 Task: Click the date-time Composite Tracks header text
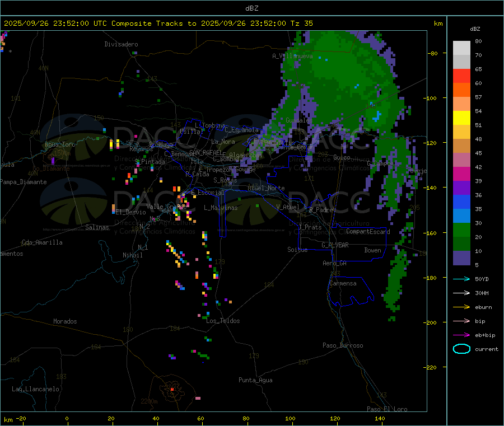158,24
